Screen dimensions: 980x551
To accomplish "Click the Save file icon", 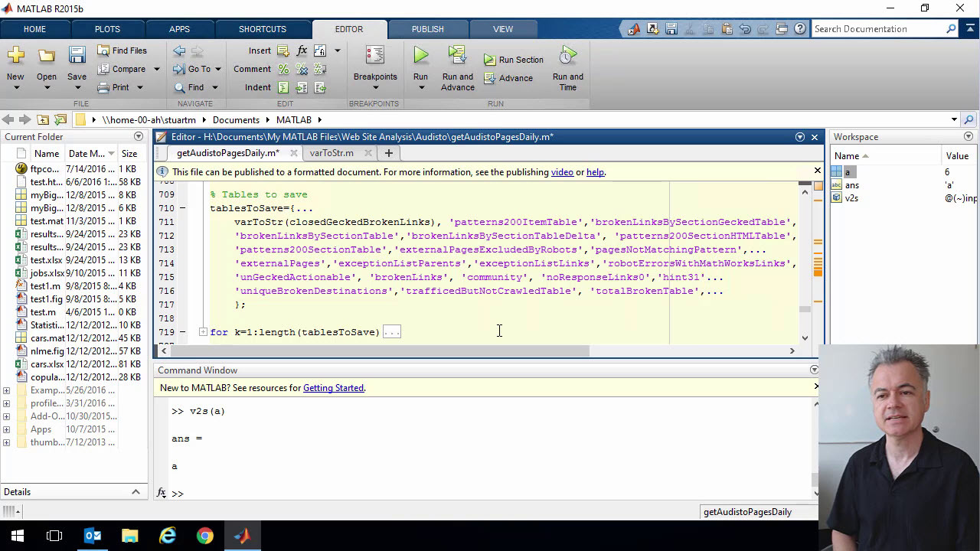I will click(77, 55).
